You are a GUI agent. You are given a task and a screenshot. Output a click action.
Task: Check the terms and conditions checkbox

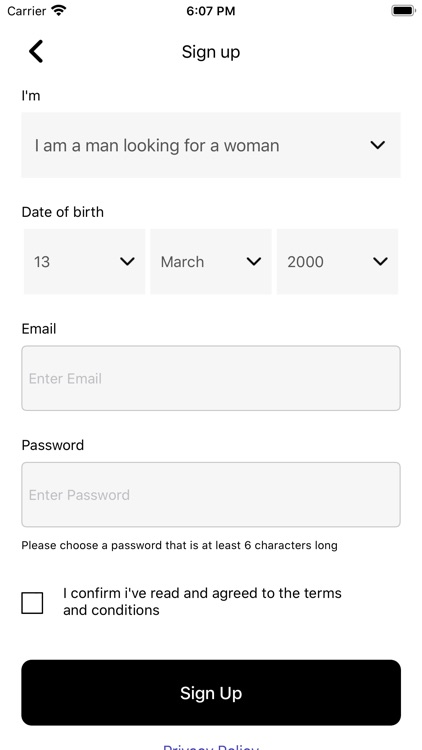click(x=32, y=603)
